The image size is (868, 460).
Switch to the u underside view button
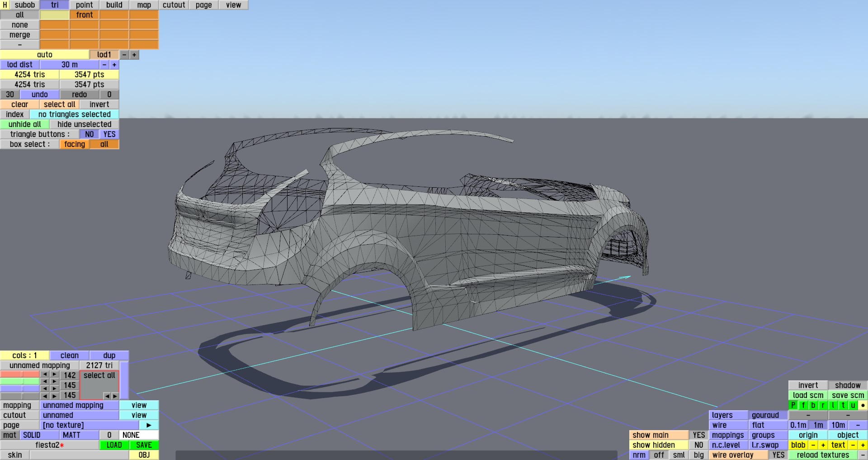click(853, 405)
